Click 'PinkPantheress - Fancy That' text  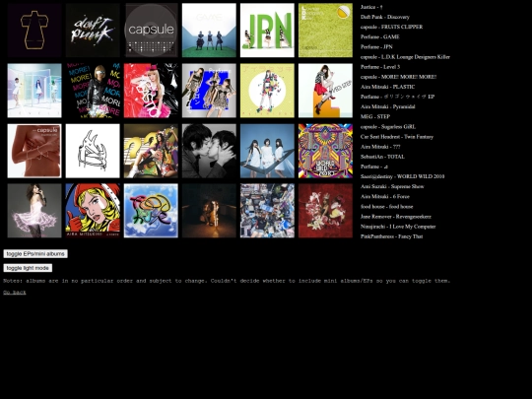coord(391,236)
